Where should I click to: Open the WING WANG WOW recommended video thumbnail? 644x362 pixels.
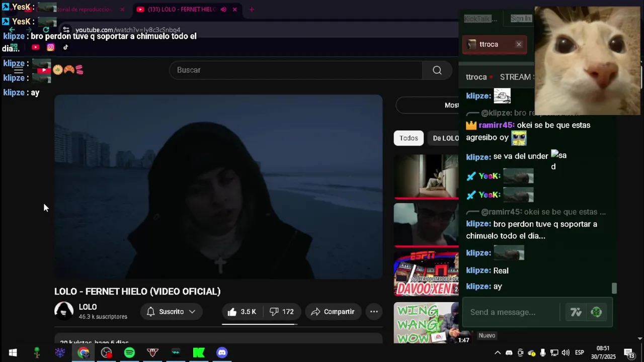[426, 322]
